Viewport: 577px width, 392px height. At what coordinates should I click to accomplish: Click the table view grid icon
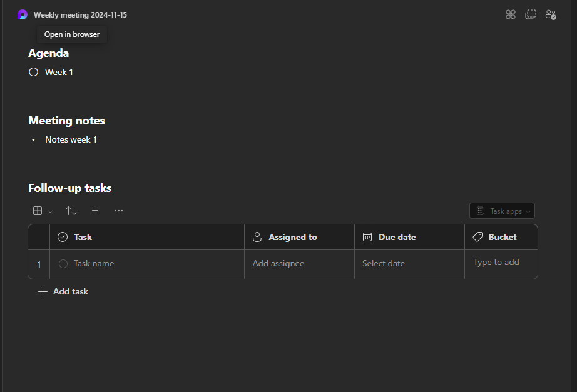[x=38, y=211]
